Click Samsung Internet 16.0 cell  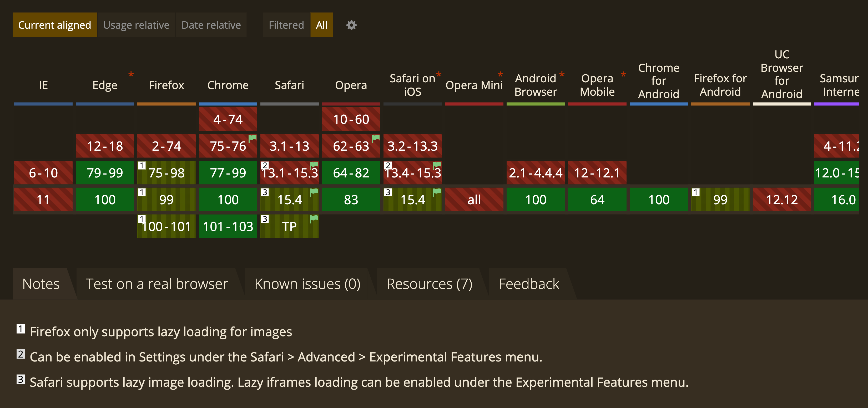(x=837, y=200)
